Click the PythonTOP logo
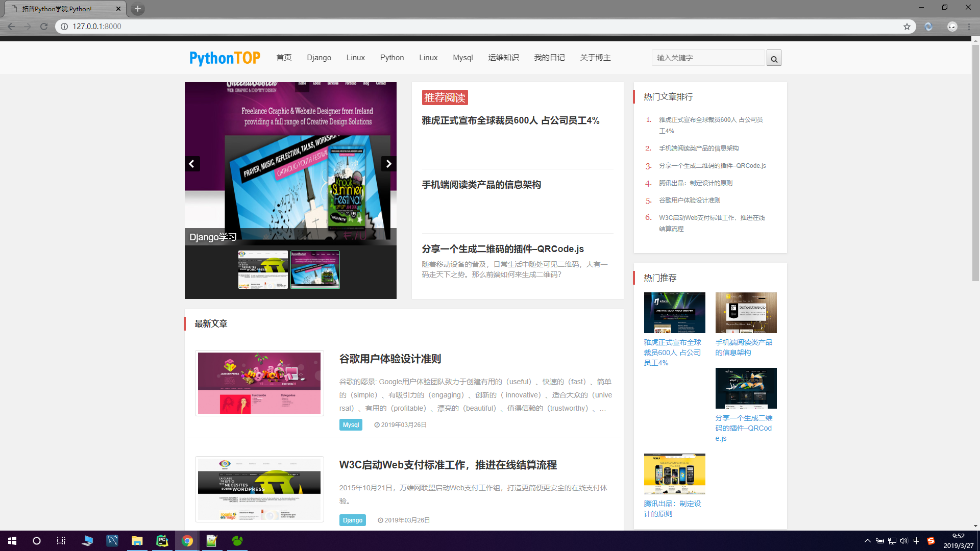Image resolution: width=980 pixels, height=551 pixels. 225,58
